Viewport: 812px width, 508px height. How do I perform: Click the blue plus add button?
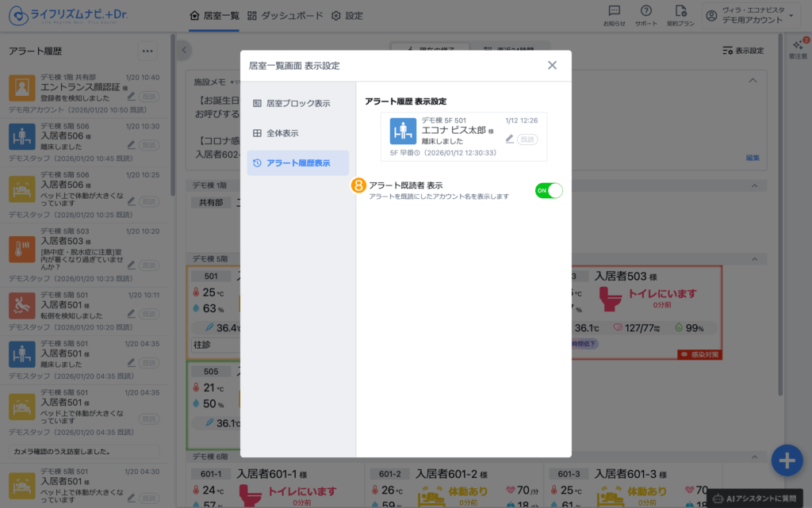pos(787,460)
